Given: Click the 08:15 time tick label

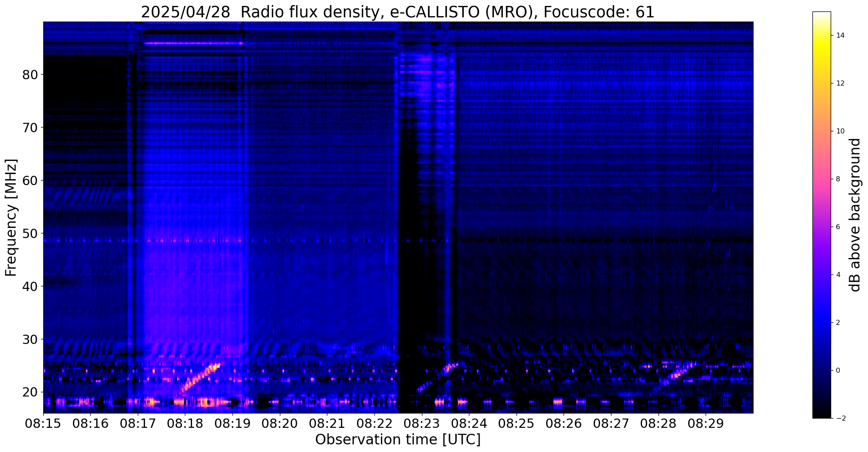Looking at the screenshot, I should [43, 423].
